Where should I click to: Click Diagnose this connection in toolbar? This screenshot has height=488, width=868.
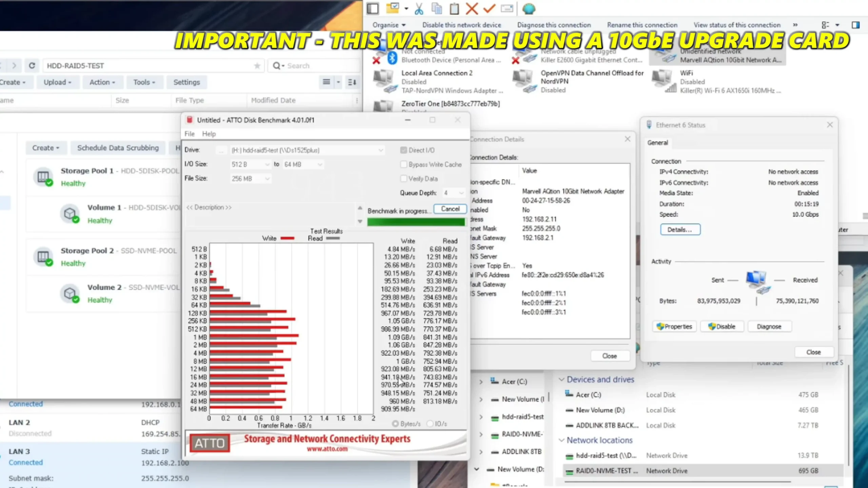554,25
